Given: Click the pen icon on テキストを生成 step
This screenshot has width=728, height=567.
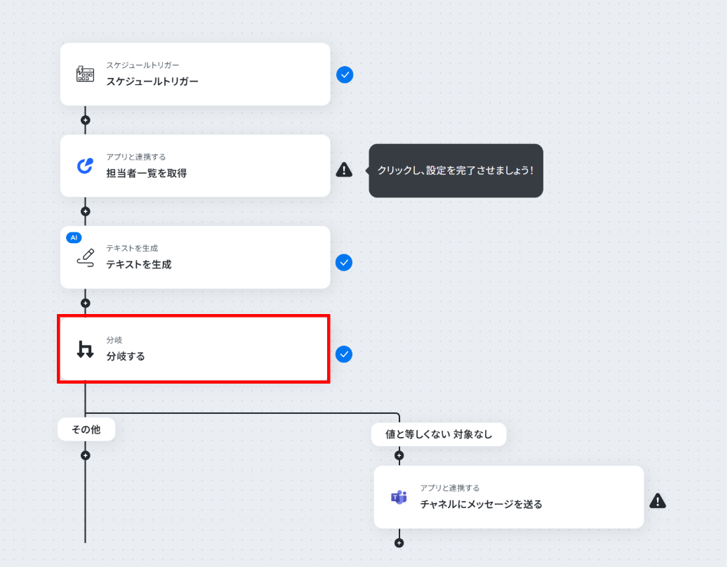Looking at the screenshot, I should (86, 257).
